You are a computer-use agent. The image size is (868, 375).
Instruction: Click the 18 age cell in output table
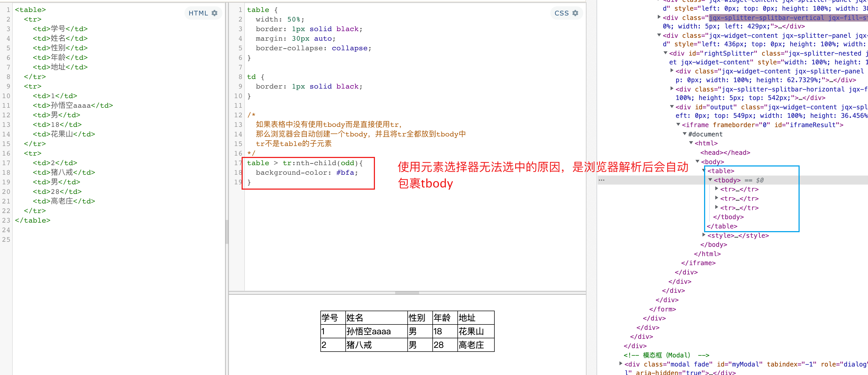click(445, 332)
